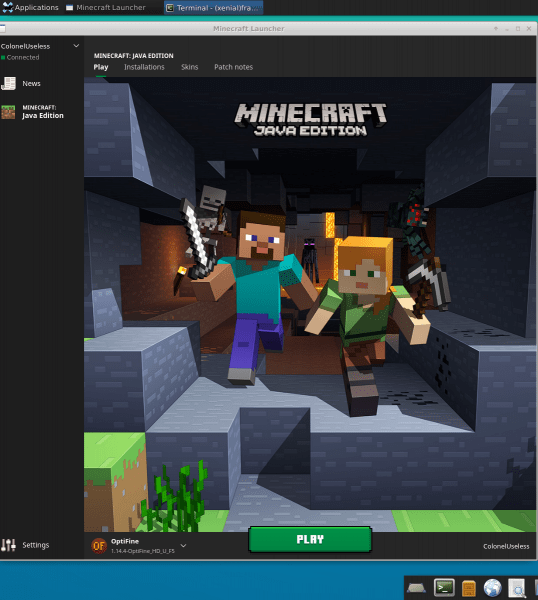Image resolution: width=538 pixels, height=600 pixels.
Task: Click the Minecraft Launcher window title bar
Action: tap(249, 29)
